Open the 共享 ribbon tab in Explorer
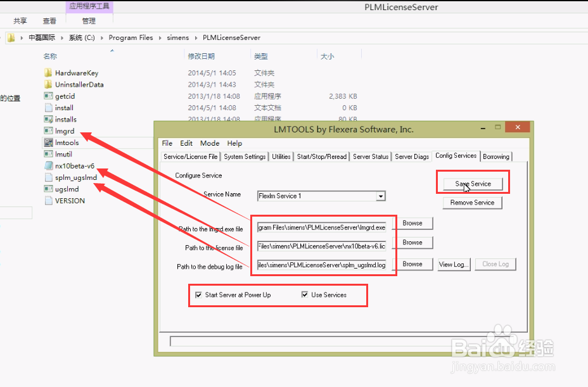 coord(20,21)
